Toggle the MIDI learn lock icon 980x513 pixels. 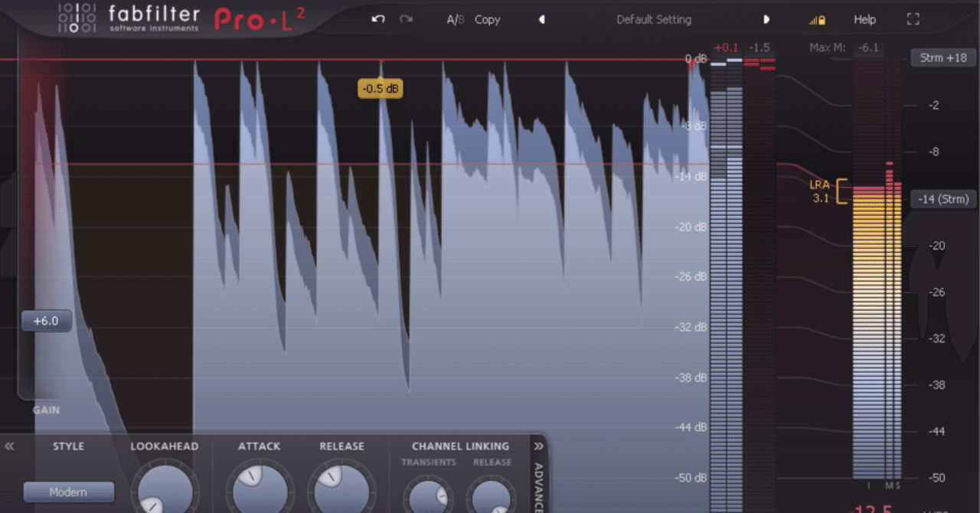tap(817, 20)
